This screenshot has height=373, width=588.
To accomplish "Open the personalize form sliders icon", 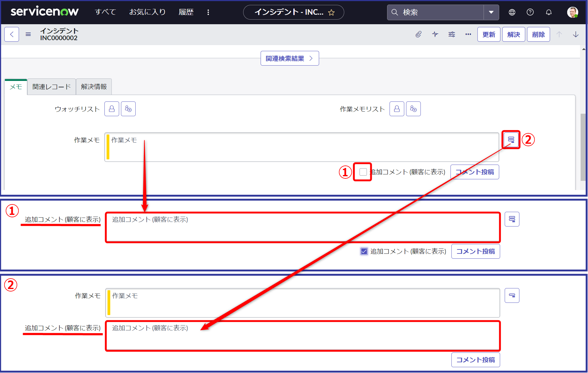I will pos(452,34).
